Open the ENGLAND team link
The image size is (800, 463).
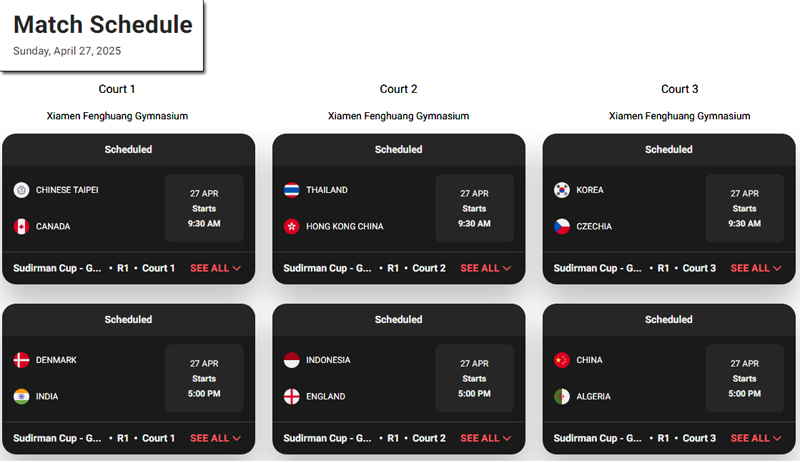click(x=326, y=397)
